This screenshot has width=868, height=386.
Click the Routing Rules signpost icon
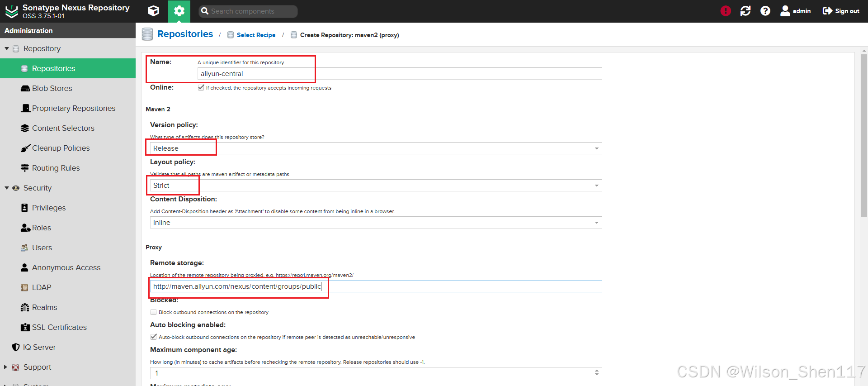25,168
